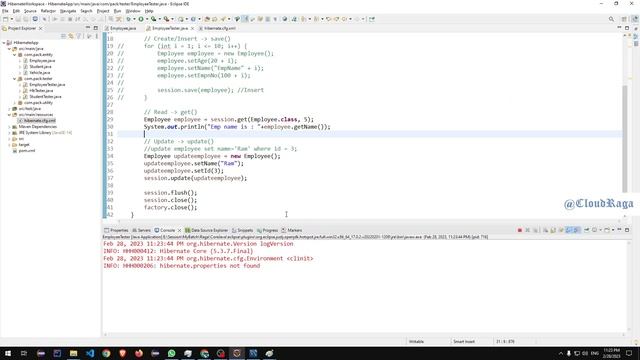The height and width of the screenshot is (360, 640).
Task: Open Project Explorer View Menu (three dots)
Action: [97, 36]
